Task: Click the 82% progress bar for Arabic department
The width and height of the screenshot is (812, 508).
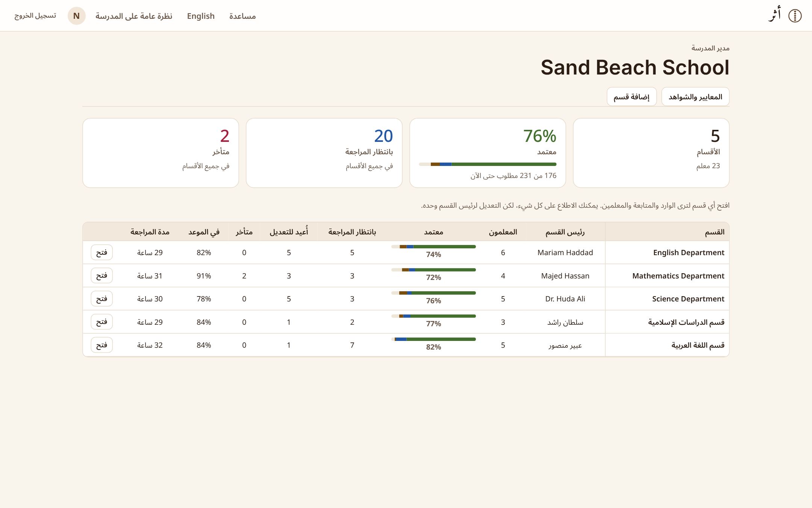Action: coord(433,339)
